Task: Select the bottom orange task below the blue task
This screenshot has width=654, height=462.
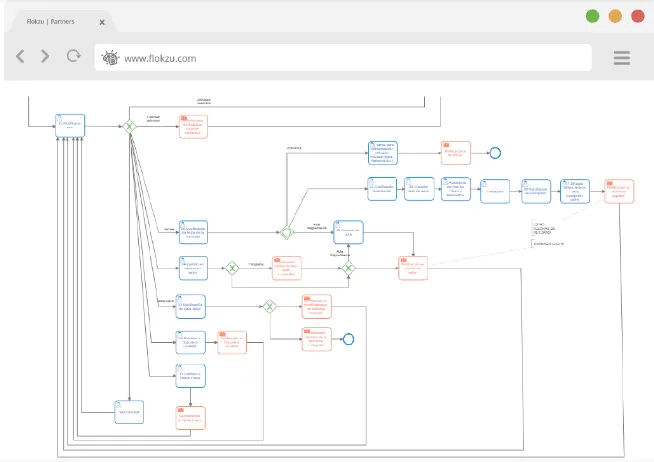Action: [191, 418]
